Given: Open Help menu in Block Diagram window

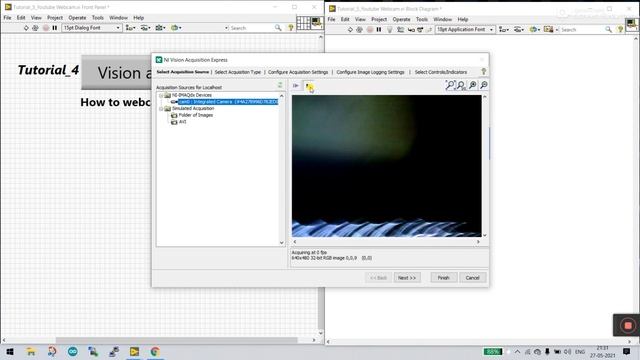Looking at the screenshot, I should pyautogui.click(x=462, y=19).
